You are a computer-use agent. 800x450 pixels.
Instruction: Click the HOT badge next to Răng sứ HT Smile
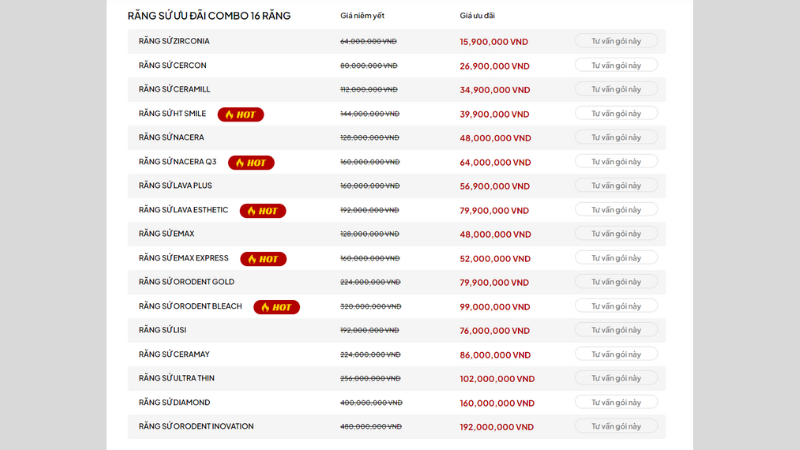pyautogui.click(x=241, y=114)
